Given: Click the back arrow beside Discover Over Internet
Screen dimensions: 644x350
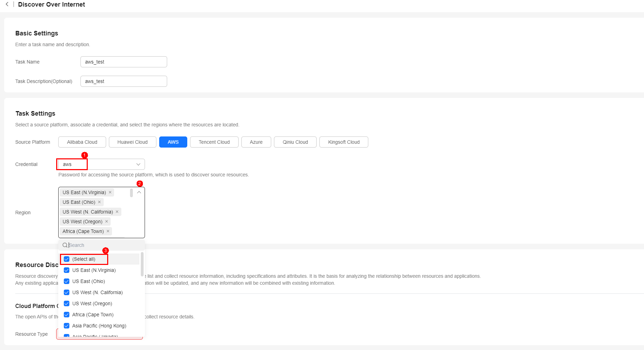Looking at the screenshot, I should pyautogui.click(x=7, y=5).
